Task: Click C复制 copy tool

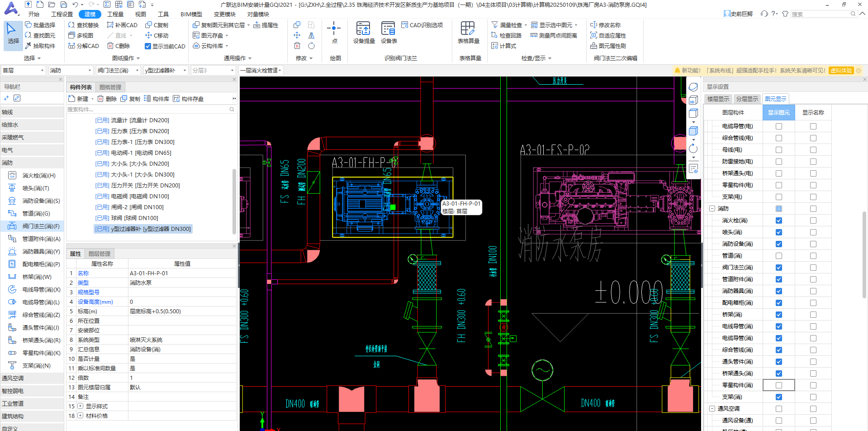Action: coord(157,25)
